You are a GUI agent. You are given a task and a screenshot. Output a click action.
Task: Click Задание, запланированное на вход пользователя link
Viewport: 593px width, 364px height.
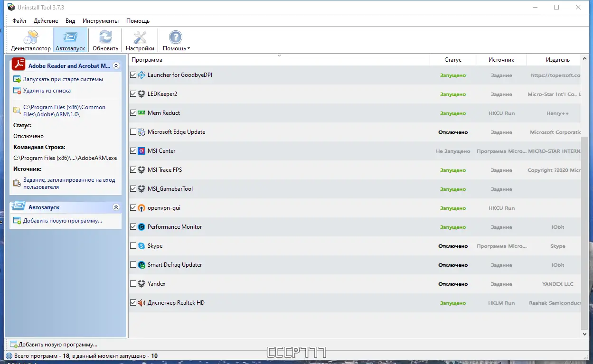point(69,184)
